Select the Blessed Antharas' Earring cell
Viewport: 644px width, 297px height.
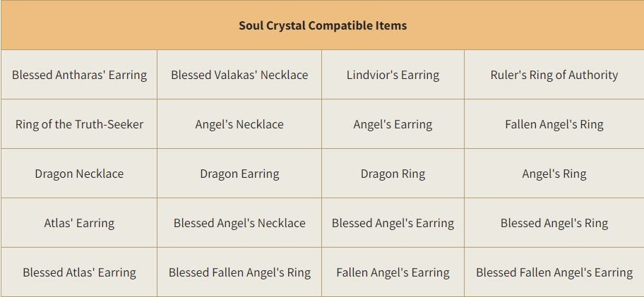coord(79,75)
